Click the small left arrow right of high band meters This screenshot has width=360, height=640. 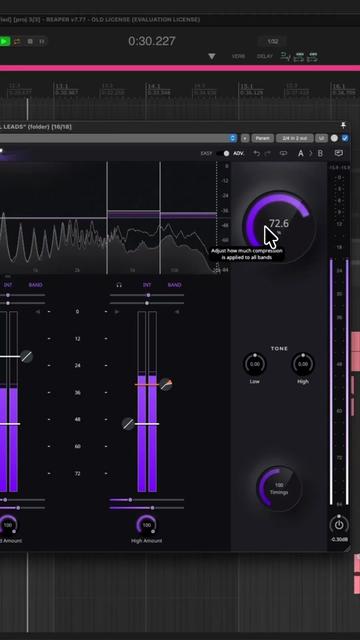(x=177, y=312)
